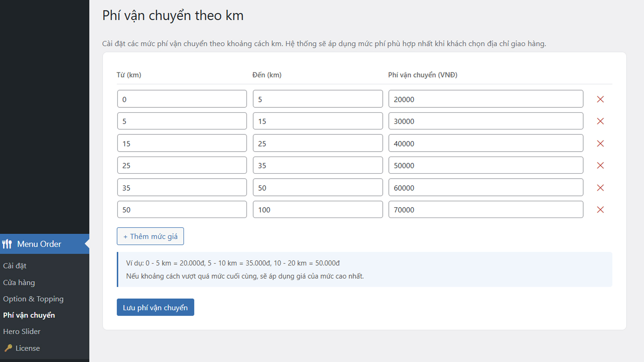Go to the Cửa hàng menu page
Screen dimensions: 644x362
[19, 283]
